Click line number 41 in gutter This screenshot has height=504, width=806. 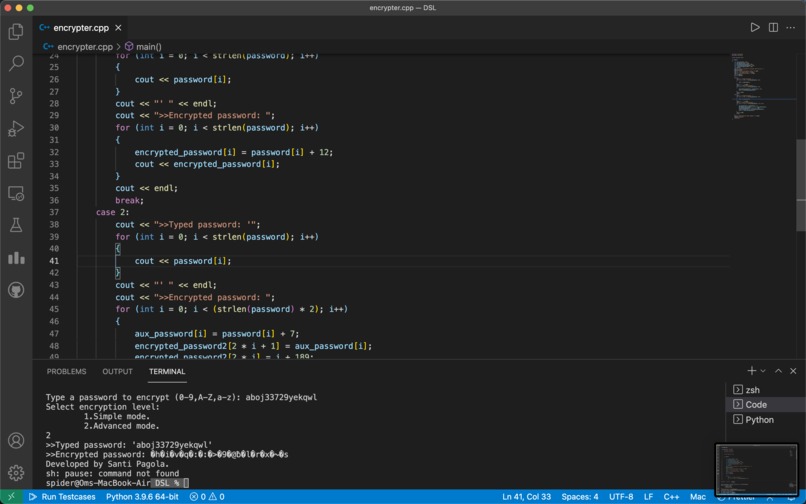(x=54, y=261)
